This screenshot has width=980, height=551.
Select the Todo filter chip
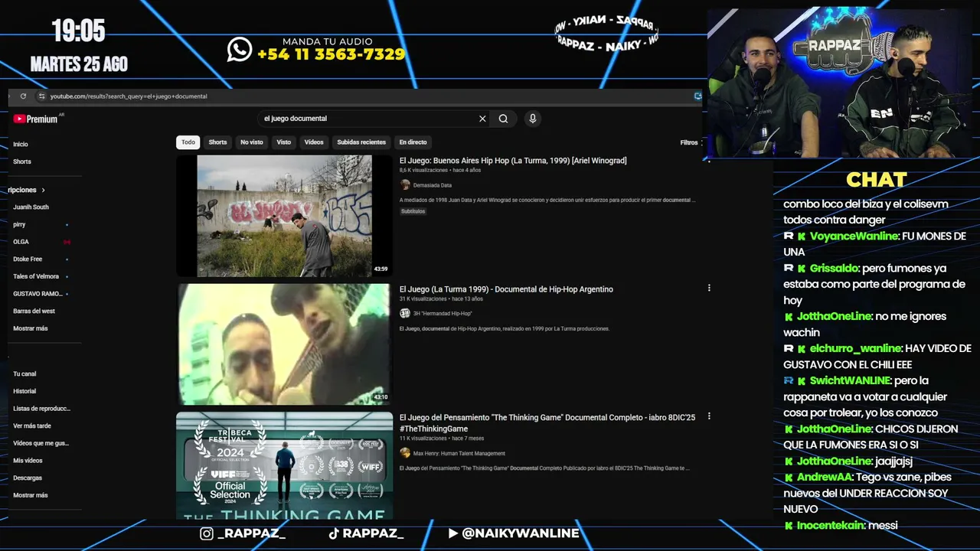[188, 142]
